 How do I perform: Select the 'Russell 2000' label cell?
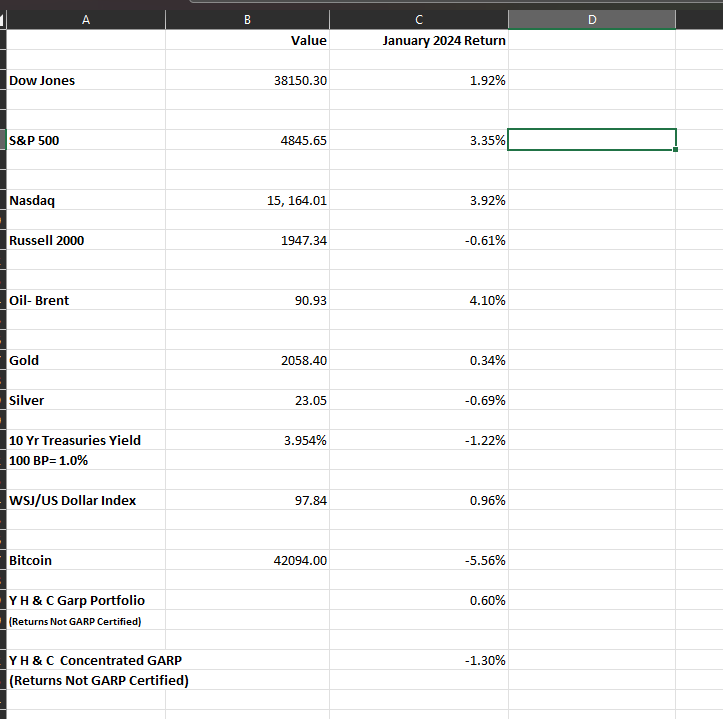(x=86, y=240)
